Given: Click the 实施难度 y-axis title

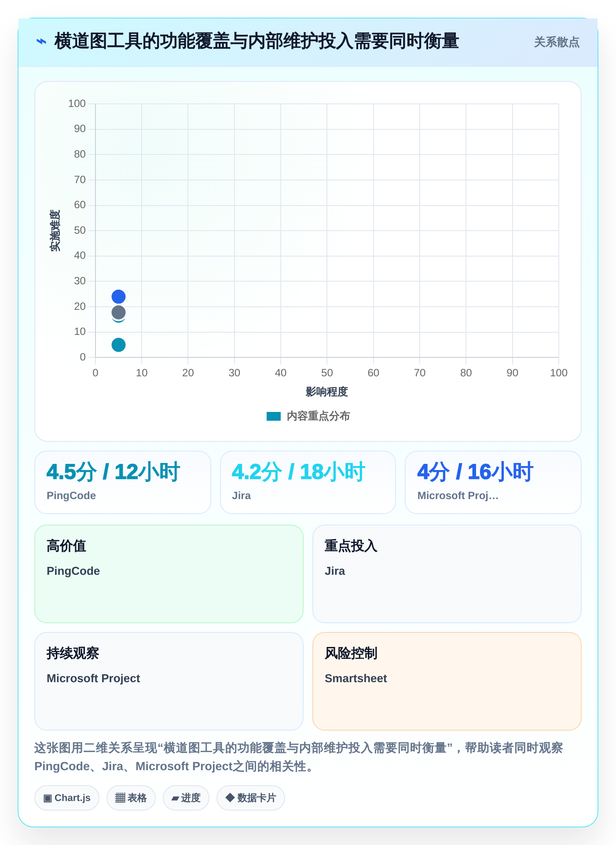Looking at the screenshot, I should pyautogui.click(x=55, y=230).
